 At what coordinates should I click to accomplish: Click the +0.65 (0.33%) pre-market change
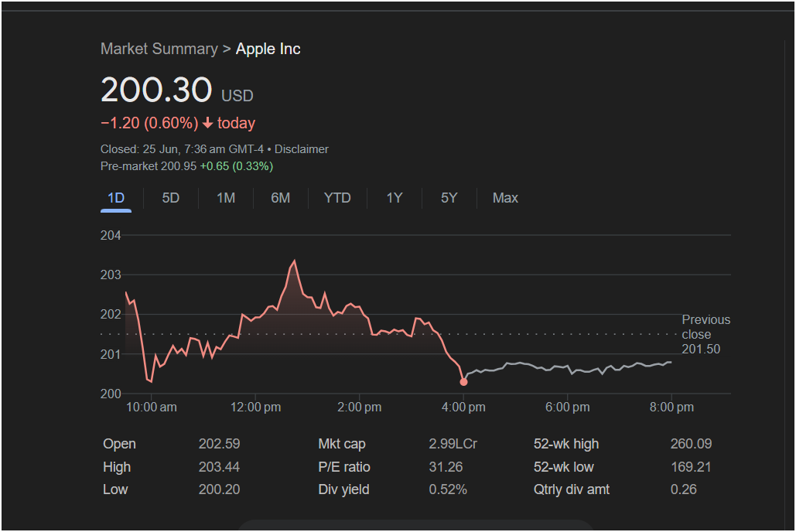tap(237, 166)
